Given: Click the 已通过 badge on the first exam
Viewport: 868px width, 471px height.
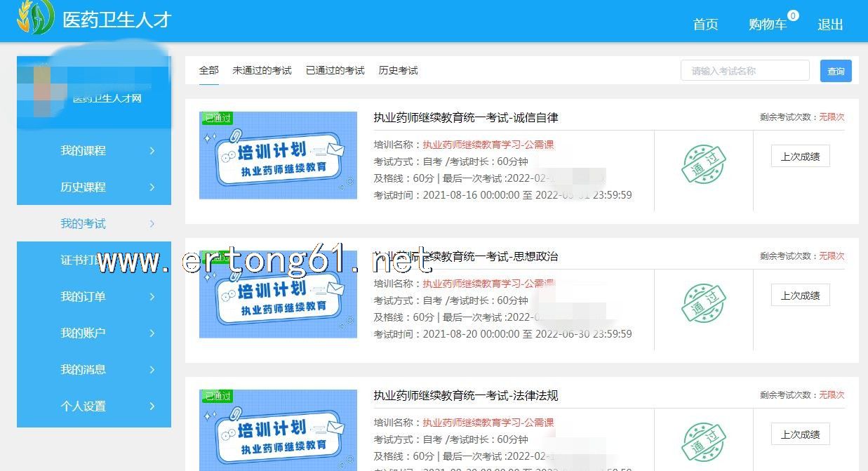Looking at the screenshot, I should tap(218, 118).
